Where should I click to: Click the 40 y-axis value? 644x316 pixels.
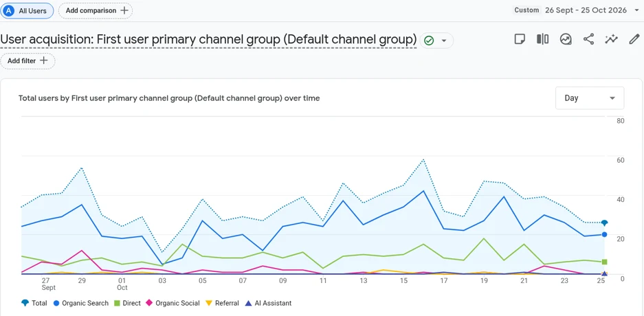[x=621, y=199]
